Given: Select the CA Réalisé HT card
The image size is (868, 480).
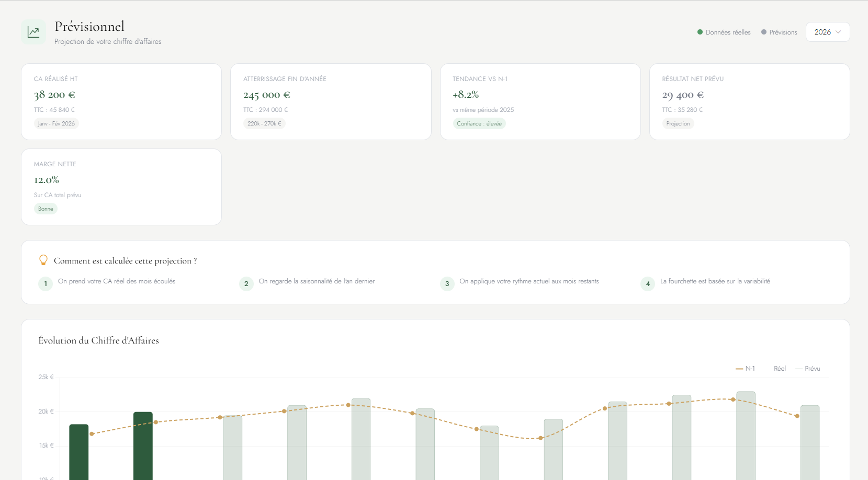Looking at the screenshot, I should [x=121, y=101].
